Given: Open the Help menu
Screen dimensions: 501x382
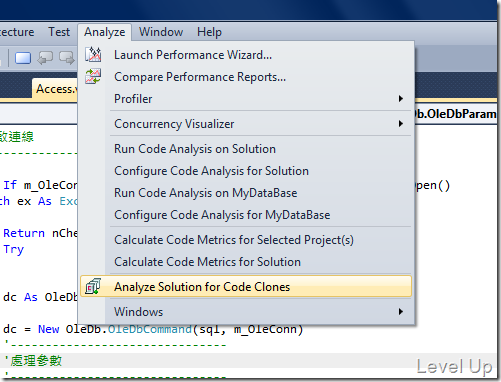Looking at the screenshot, I should pos(209,32).
